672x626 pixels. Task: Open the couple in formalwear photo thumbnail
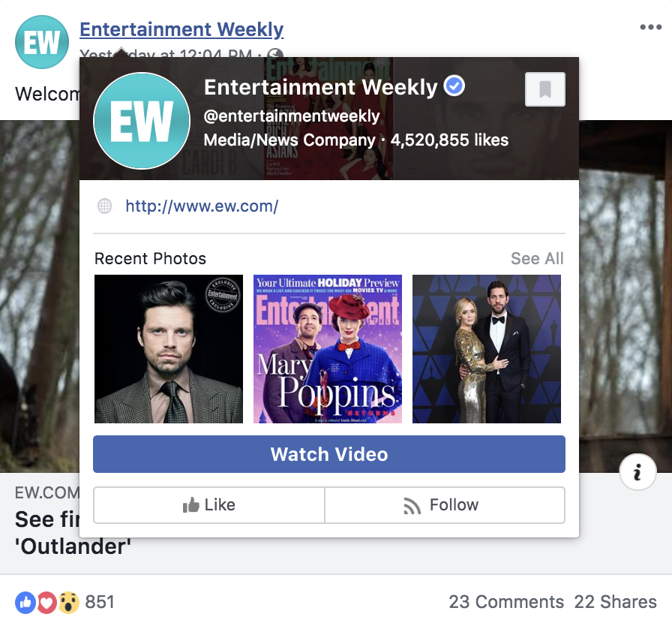click(487, 349)
